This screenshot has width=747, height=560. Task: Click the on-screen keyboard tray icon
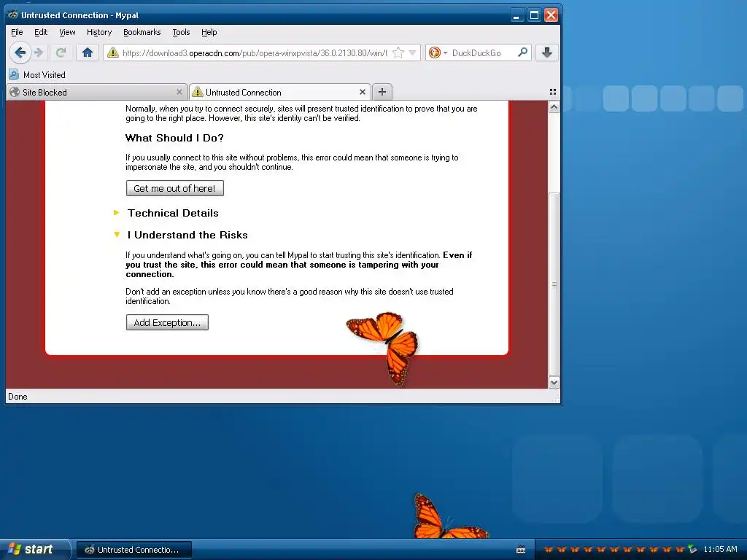[x=521, y=550]
